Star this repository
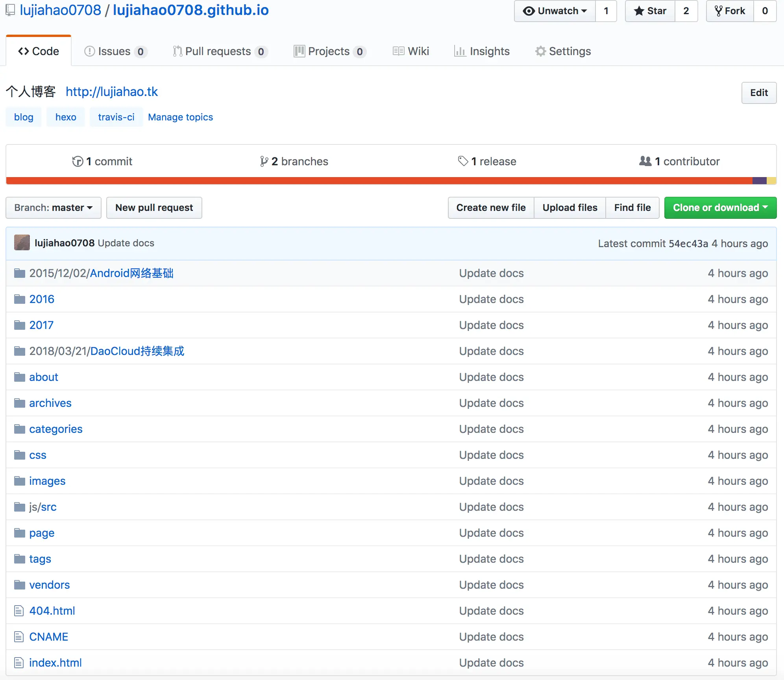This screenshot has height=680, width=784. point(650,11)
